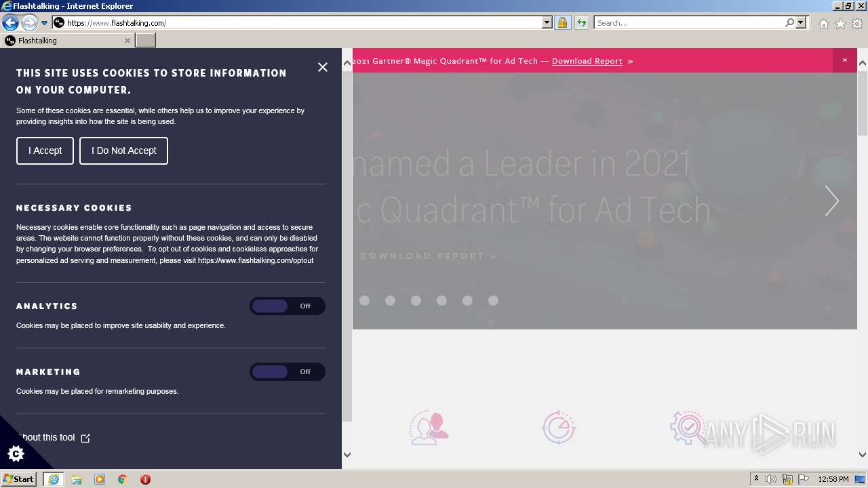
Task: Open the About this tool link
Action: [53, 438]
